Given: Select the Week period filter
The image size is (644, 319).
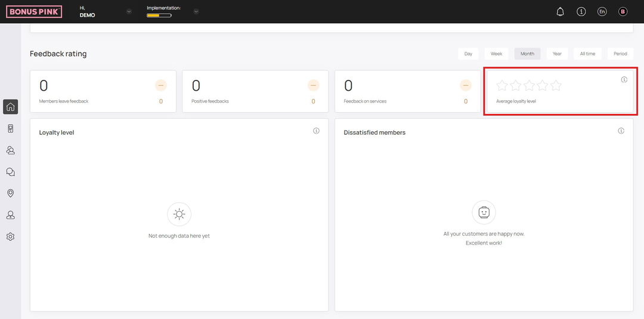Looking at the screenshot, I should click(x=497, y=54).
